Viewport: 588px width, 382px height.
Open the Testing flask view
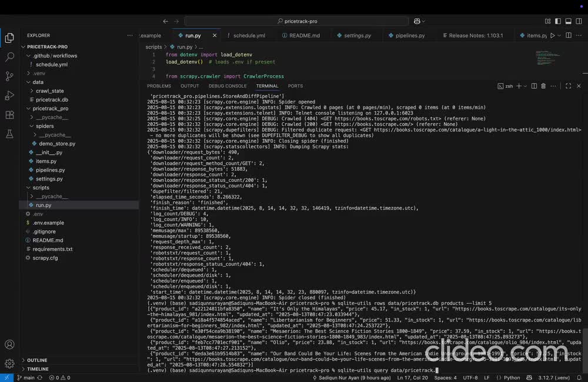click(9, 134)
